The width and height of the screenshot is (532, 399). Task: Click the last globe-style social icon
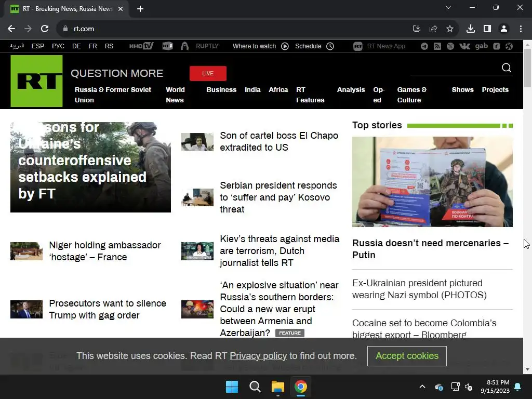(x=509, y=46)
